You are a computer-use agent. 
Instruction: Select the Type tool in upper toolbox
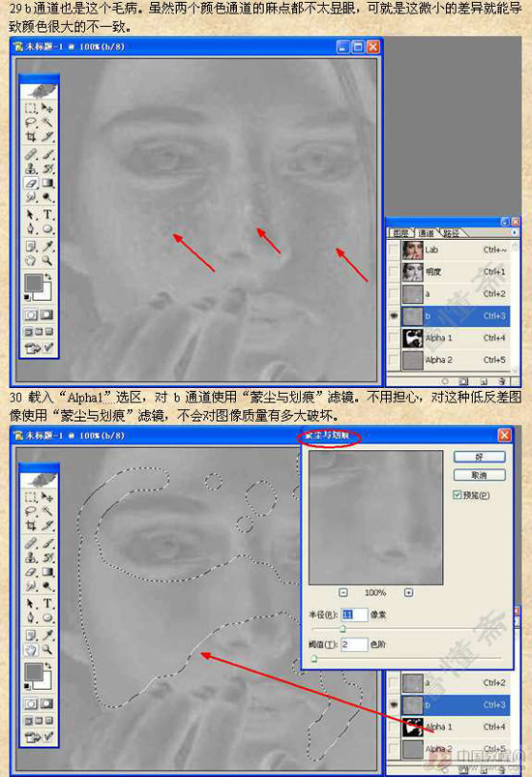point(47,214)
